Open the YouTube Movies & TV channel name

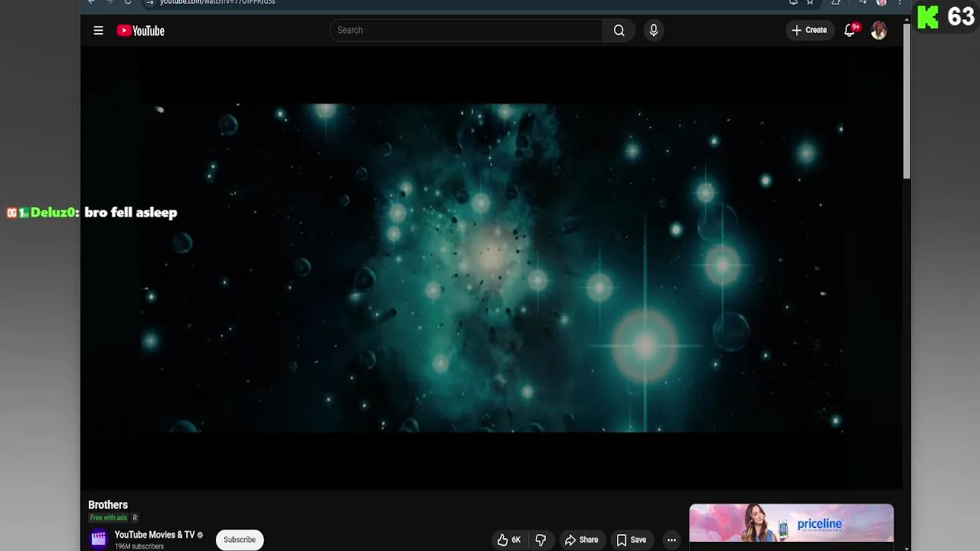[155, 535]
